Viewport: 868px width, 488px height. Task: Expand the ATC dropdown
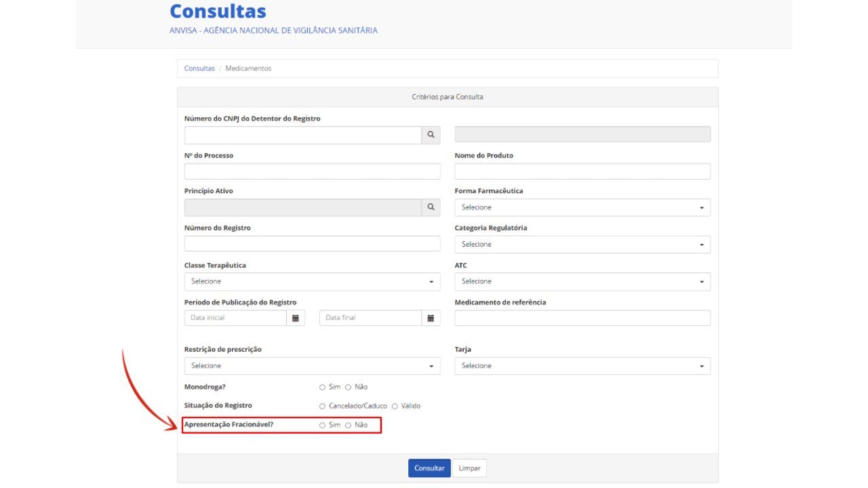point(582,281)
